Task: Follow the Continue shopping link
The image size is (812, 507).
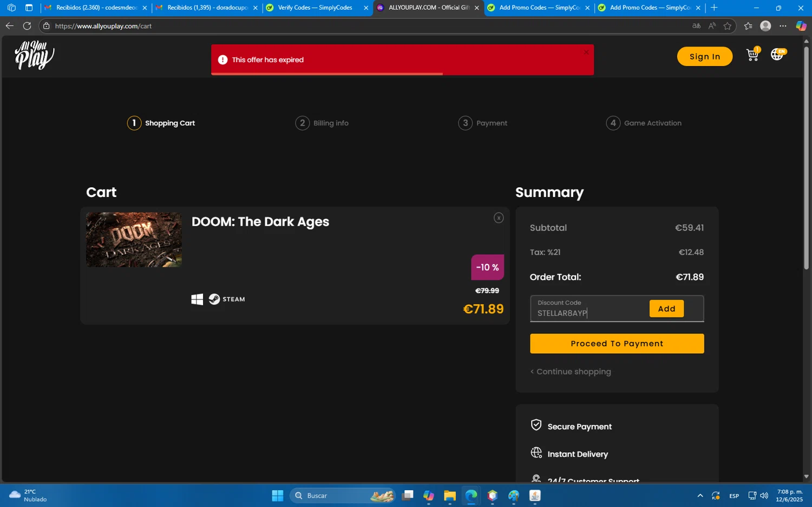Action: (x=571, y=372)
